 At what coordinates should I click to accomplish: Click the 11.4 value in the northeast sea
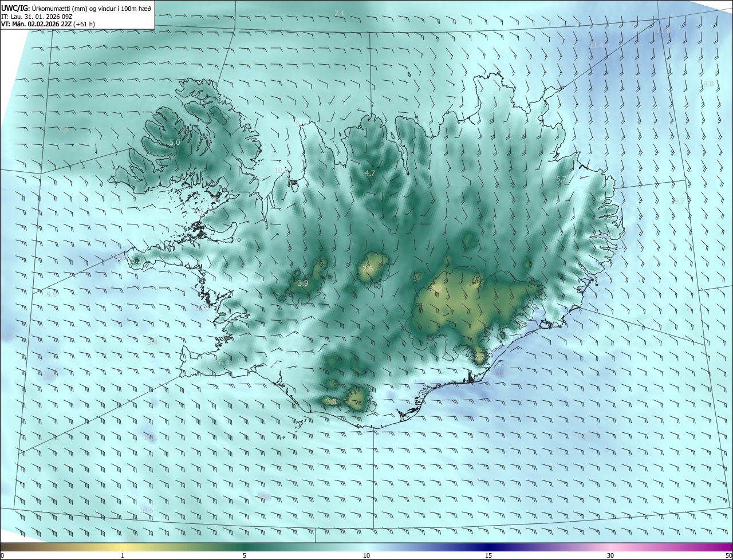pos(597,45)
